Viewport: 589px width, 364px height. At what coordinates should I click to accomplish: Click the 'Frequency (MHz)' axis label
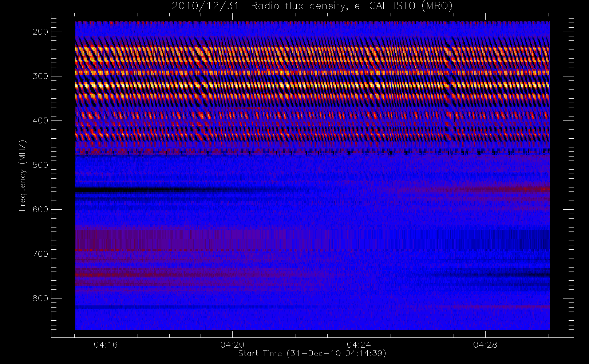click(x=23, y=175)
